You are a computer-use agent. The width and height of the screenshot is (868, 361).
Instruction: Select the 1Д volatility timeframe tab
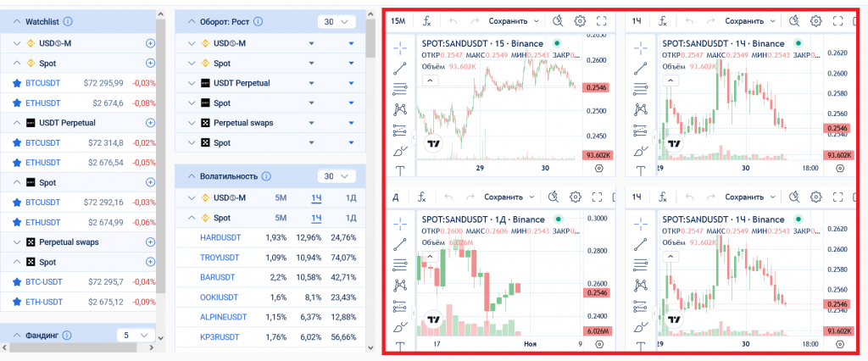pos(349,197)
